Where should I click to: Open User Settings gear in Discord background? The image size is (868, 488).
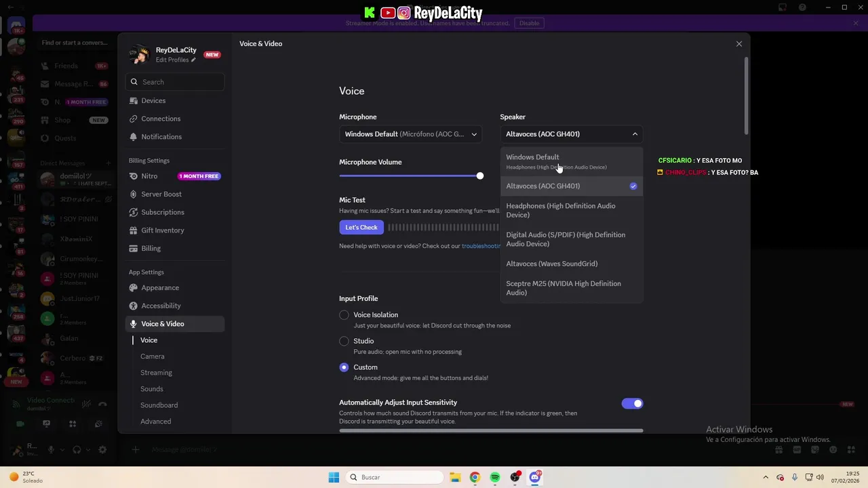102,449
